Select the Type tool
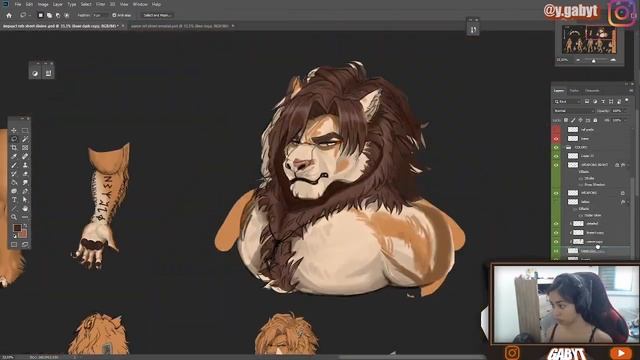The image size is (640, 360). (x=14, y=200)
